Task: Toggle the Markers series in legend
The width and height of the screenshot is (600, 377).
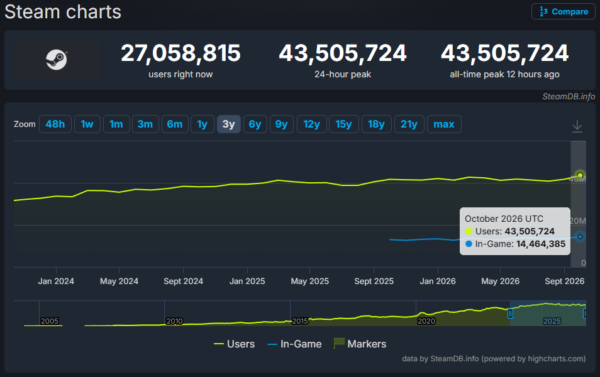Action: (x=360, y=344)
